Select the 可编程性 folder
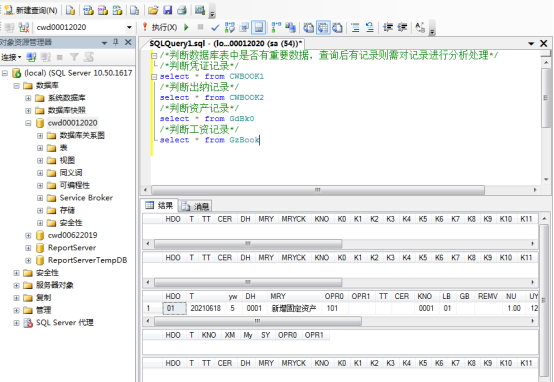This screenshot has width=554, height=382. (75, 185)
